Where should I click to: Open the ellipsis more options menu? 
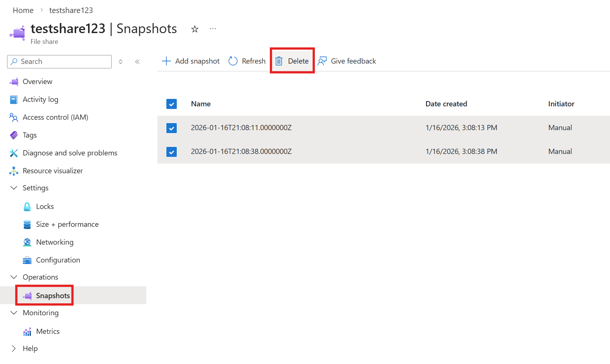point(213,29)
